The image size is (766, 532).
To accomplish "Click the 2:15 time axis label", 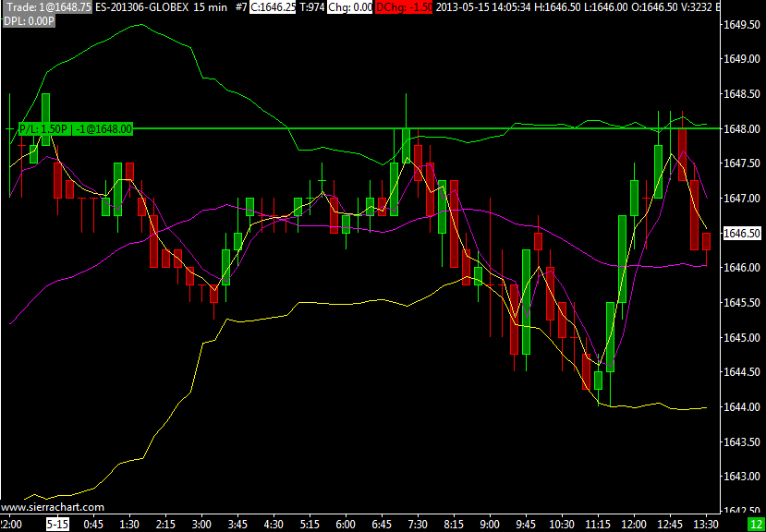I will [165, 524].
